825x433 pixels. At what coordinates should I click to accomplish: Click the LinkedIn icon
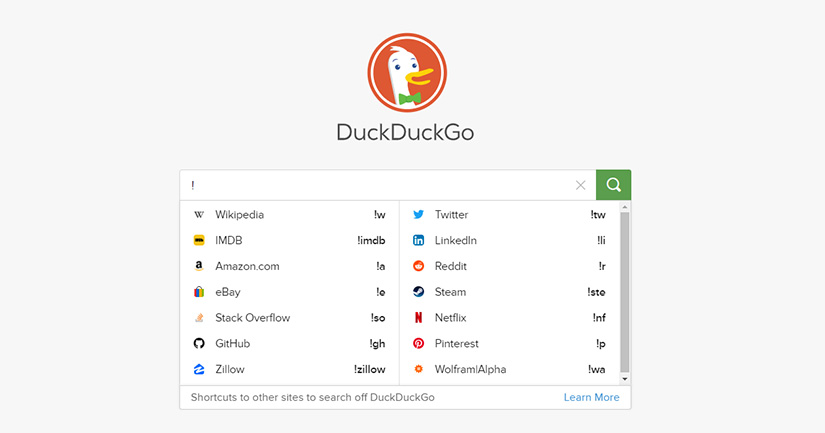tap(418, 240)
